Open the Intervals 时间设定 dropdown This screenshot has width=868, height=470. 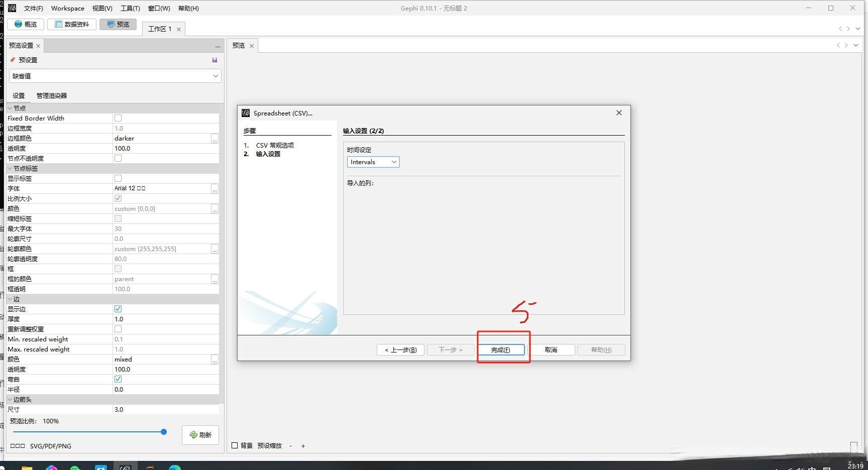click(x=373, y=162)
